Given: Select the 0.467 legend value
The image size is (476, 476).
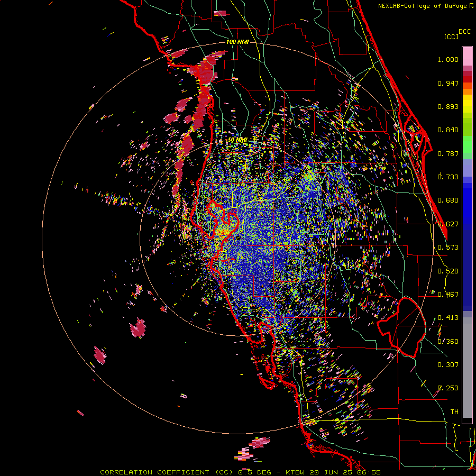Looking at the screenshot, I should [448, 295].
